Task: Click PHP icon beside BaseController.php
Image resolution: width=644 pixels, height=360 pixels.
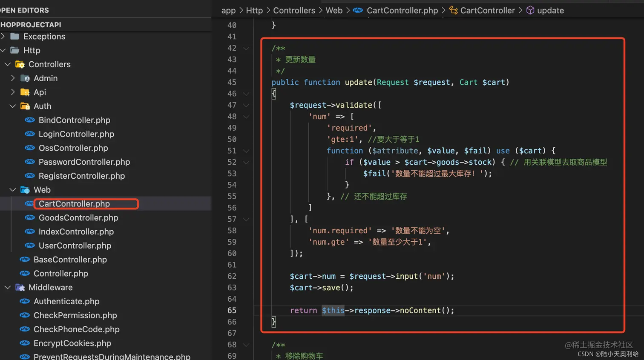Action: (25, 260)
